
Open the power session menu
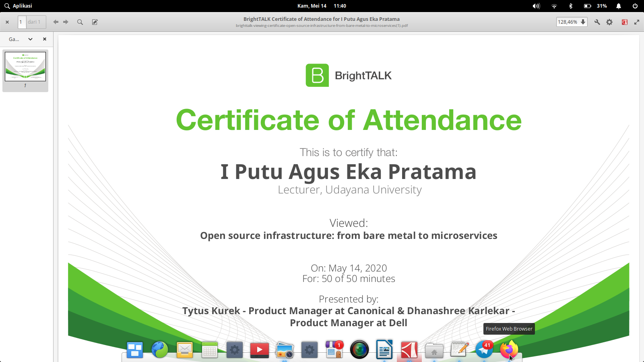coord(635,6)
